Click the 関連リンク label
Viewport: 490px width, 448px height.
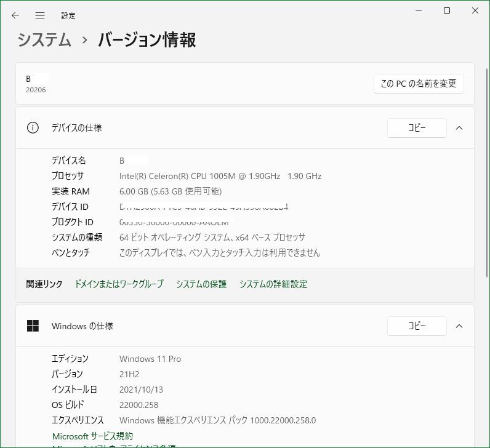(44, 284)
